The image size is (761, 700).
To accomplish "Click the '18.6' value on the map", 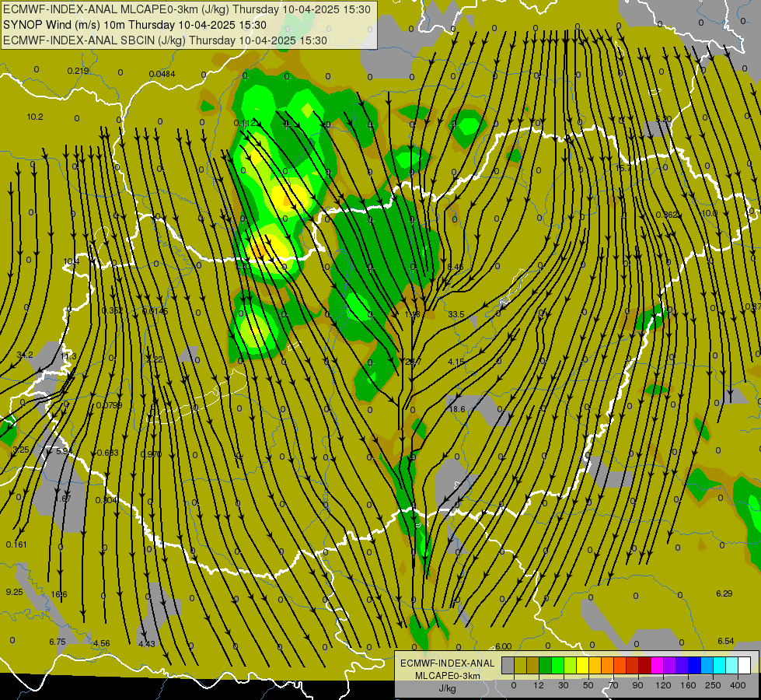I will pyautogui.click(x=457, y=409).
